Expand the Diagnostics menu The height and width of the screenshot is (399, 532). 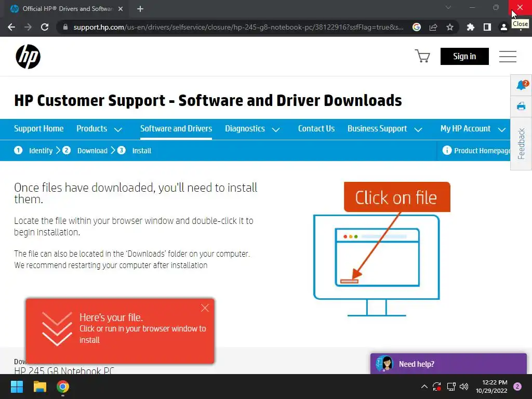coord(252,129)
